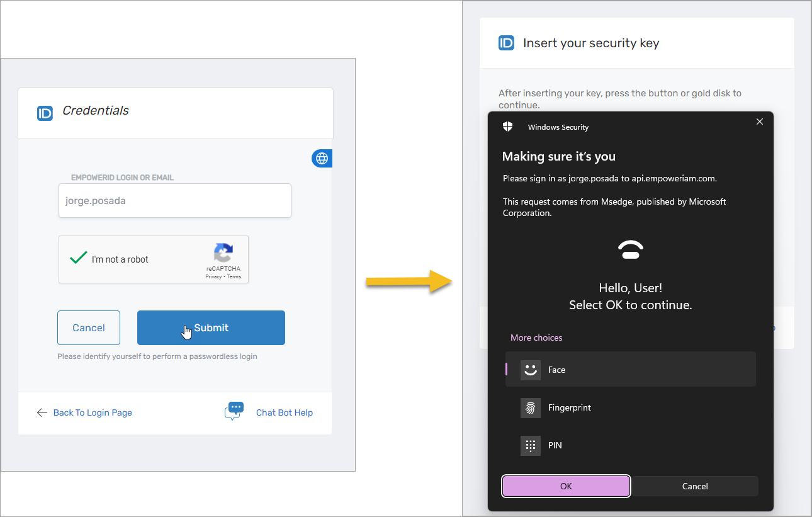Image resolution: width=812 pixels, height=517 pixels.
Task: Open the Chat Bot speech bubble icon
Action: click(x=234, y=411)
